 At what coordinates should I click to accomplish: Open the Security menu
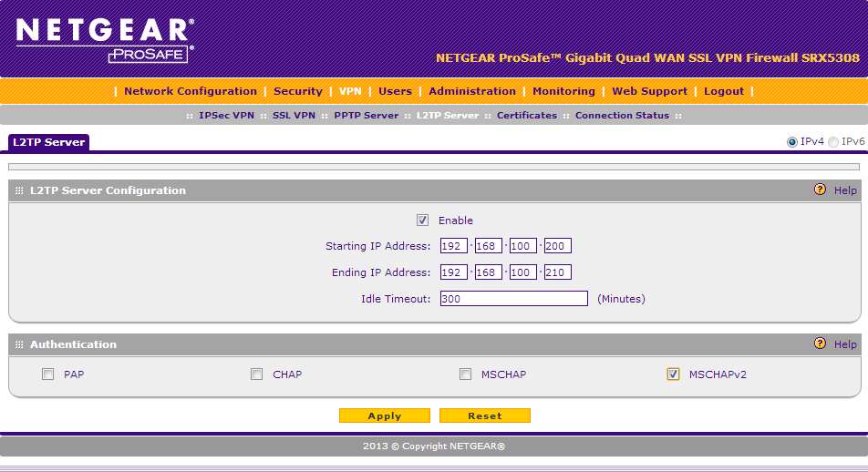point(298,91)
